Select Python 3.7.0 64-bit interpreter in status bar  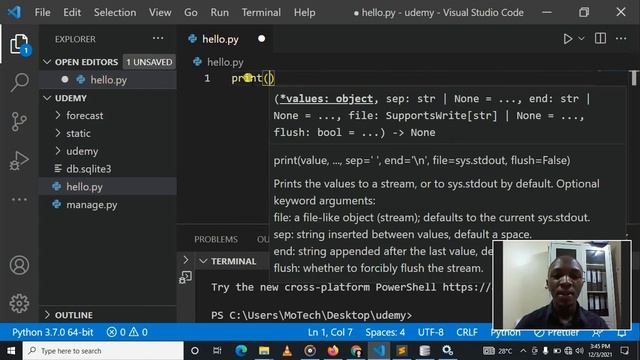click(x=53, y=332)
